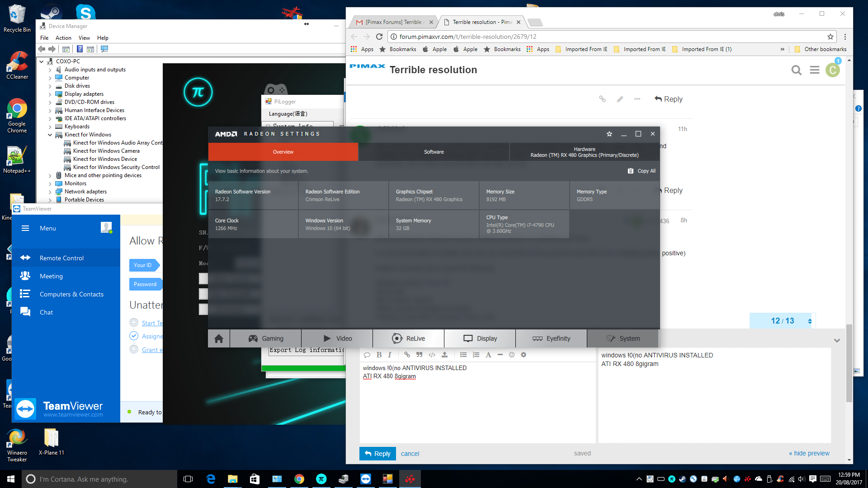
Task: Open Edge browser from taskbar
Action: tap(211, 479)
